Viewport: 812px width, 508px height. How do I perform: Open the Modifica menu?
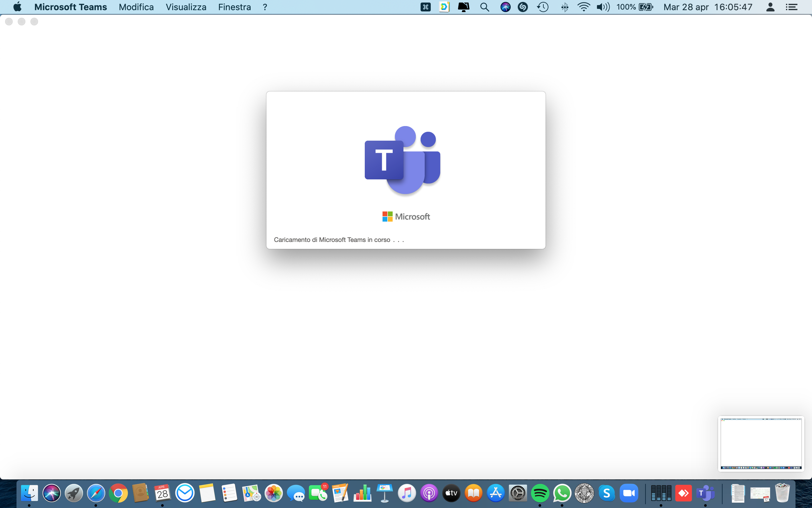tap(136, 7)
